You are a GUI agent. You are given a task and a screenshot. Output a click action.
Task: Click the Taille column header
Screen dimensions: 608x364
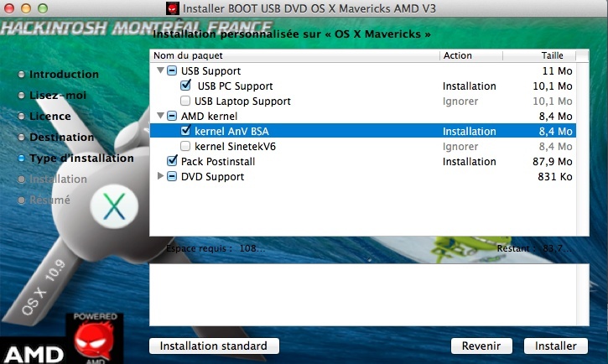click(539, 55)
